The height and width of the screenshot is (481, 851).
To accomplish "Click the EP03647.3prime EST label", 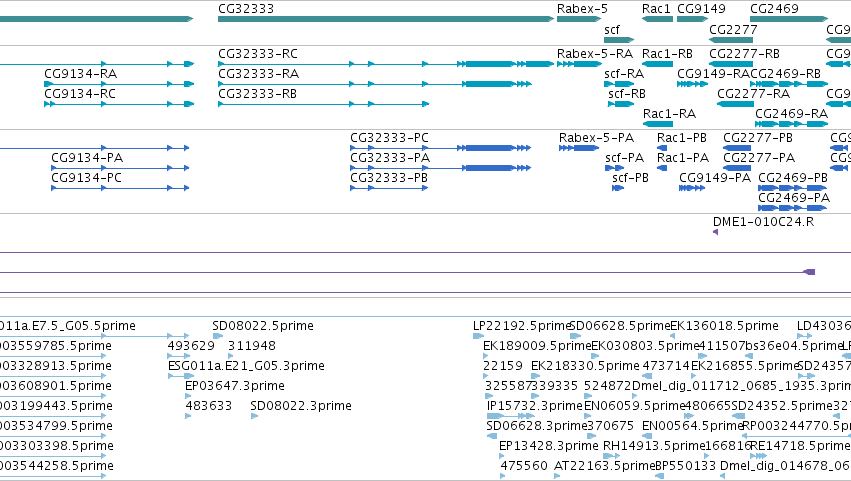I will pyautogui.click(x=235, y=386).
